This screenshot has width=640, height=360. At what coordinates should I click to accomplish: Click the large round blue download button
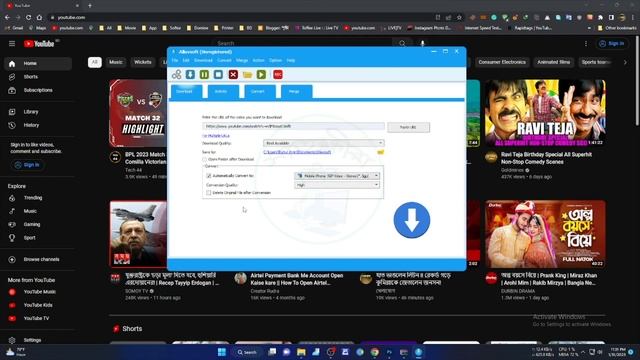(411, 220)
